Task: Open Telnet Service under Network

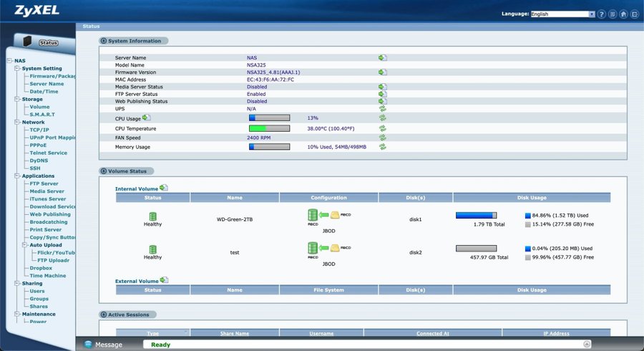Action: [x=48, y=153]
